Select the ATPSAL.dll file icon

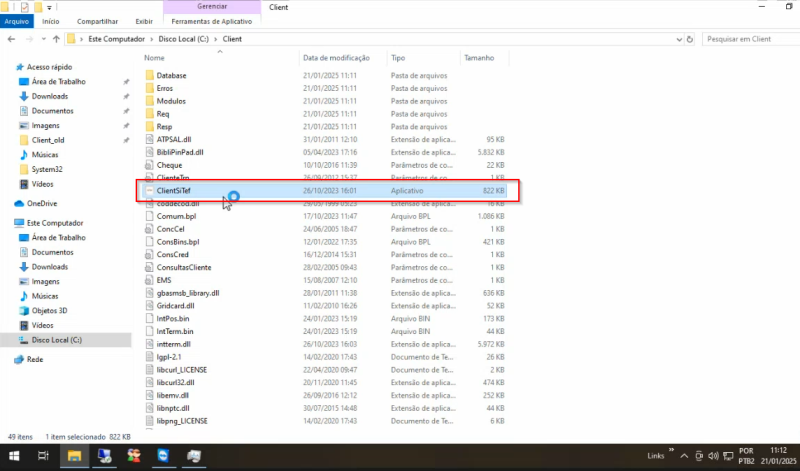click(x=149, y=139)
